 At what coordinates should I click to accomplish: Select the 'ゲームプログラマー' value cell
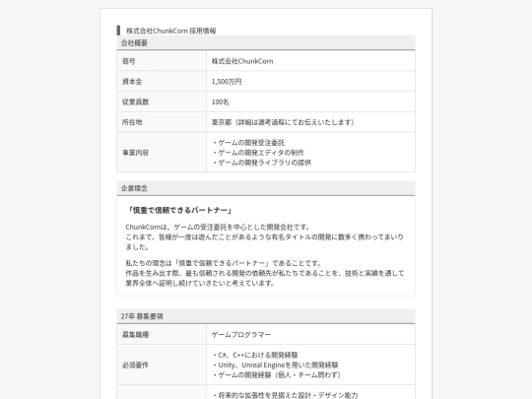click(310, 335)
